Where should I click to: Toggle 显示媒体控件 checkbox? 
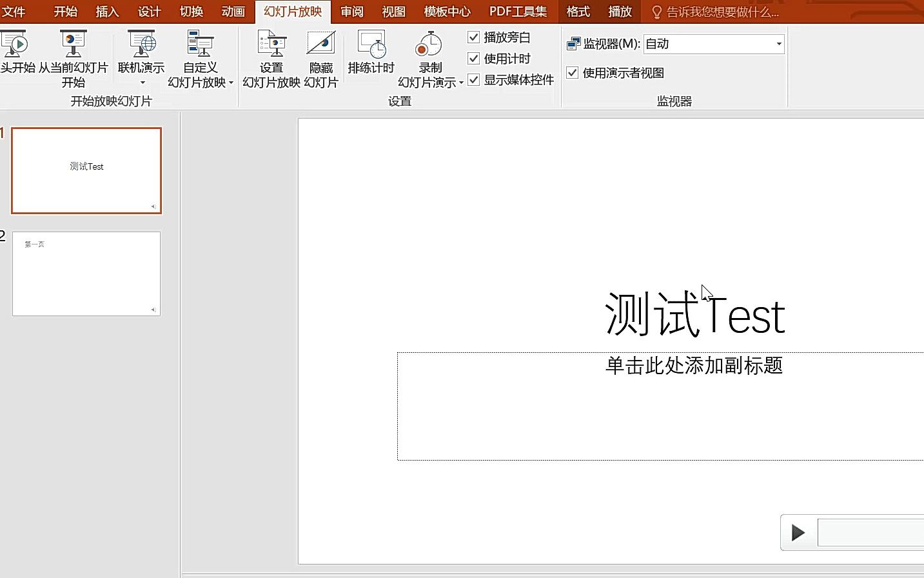[x=473, y=80]
